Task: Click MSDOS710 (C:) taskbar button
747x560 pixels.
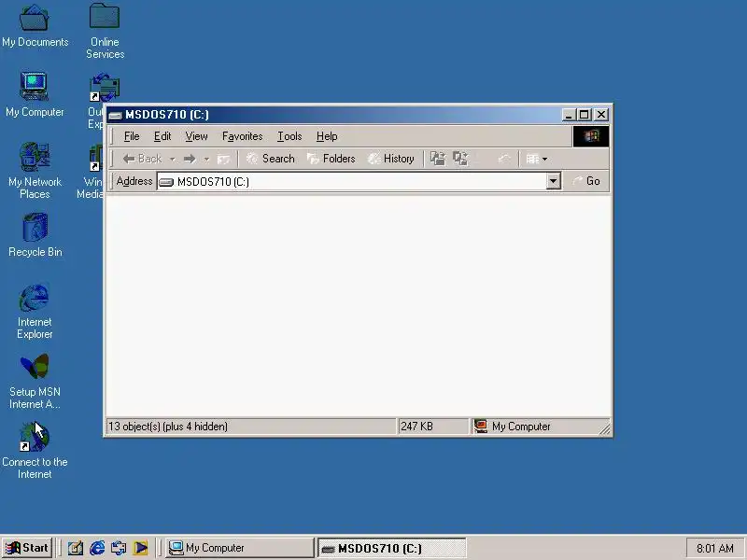Action: point(391,548)
